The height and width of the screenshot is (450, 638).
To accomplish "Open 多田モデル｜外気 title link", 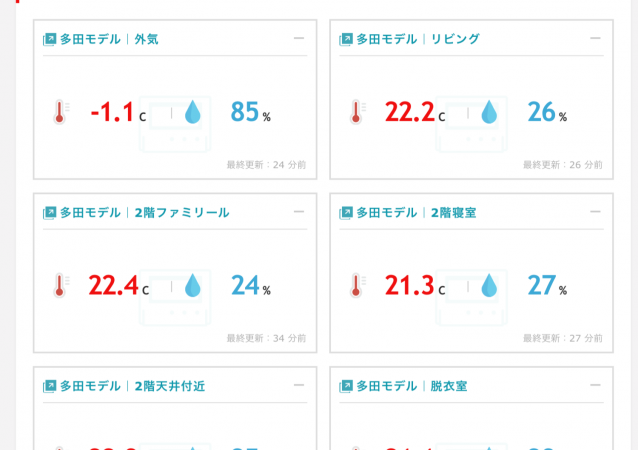I will (109, 39).
